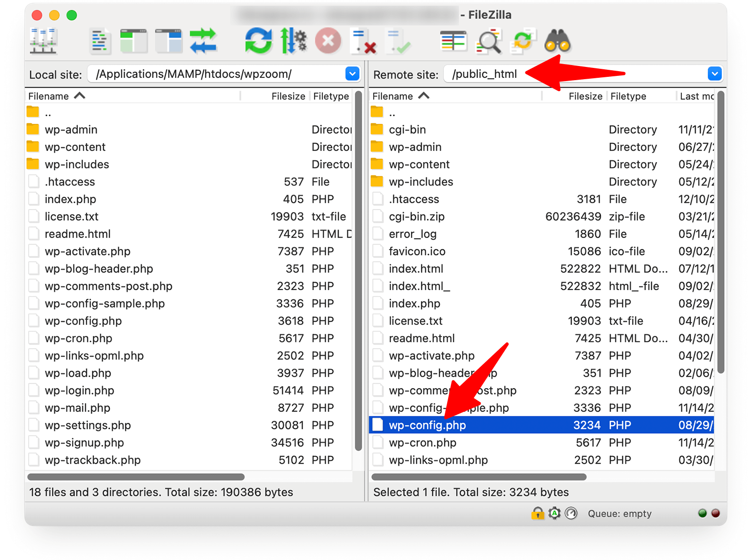Select remote wp-config.php highlighted file

[542, 425]
